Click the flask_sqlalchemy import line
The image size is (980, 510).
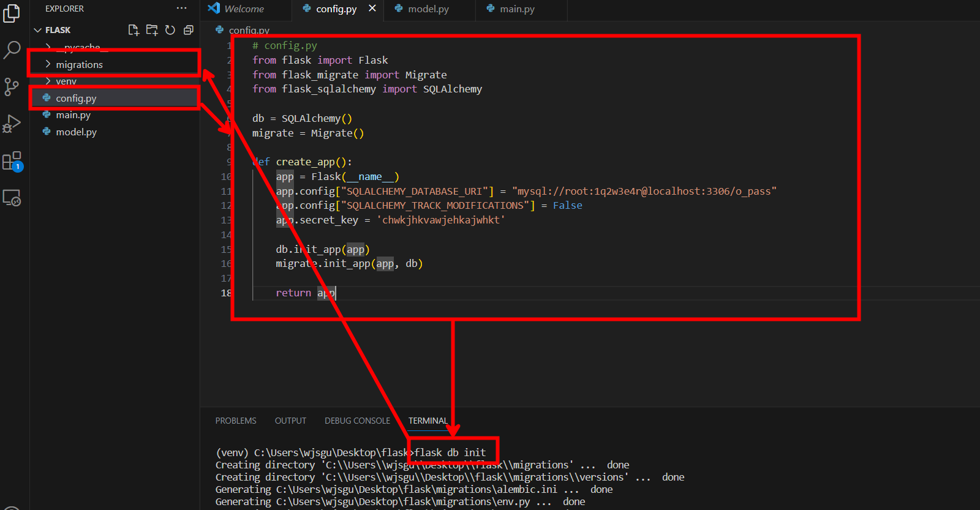point(367,89)
